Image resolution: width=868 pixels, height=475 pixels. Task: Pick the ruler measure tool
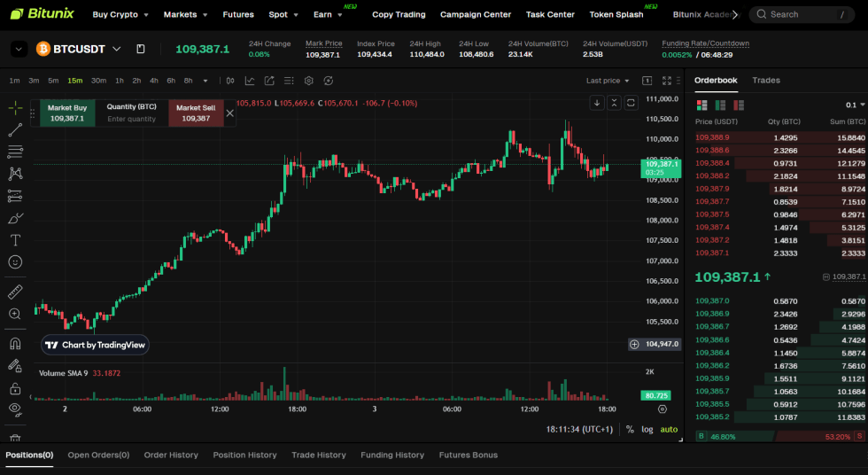coord(15,292)
